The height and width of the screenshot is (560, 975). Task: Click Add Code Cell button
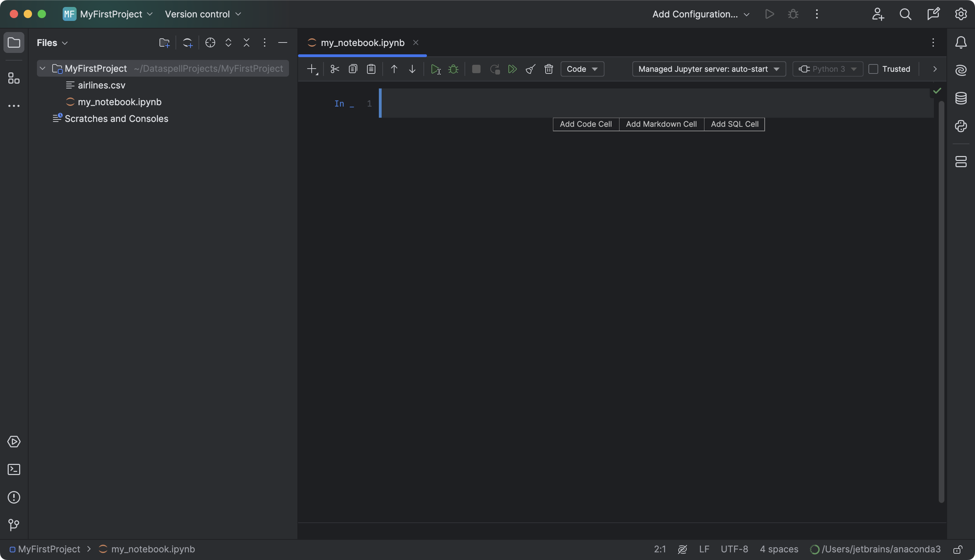pos(586,124)
